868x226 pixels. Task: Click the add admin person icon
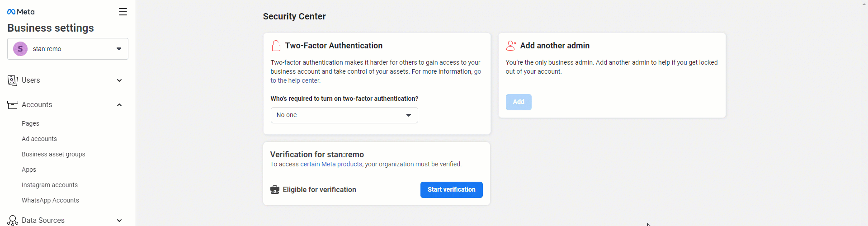click(511, 46)
